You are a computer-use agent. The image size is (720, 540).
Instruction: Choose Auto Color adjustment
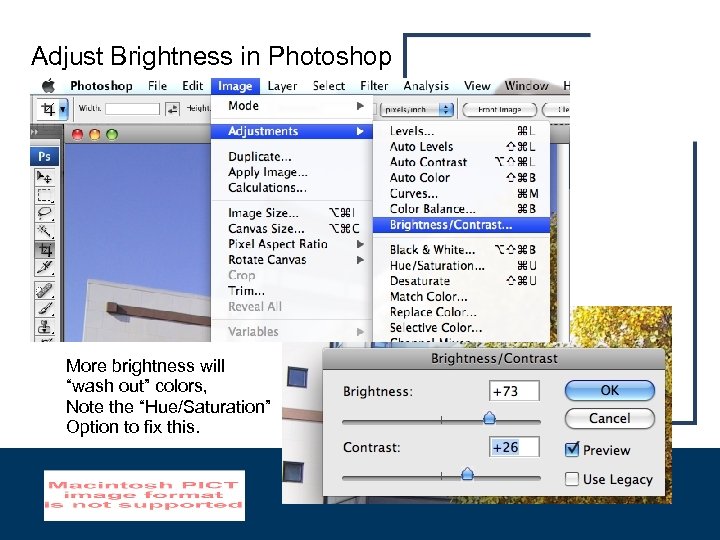461,178
